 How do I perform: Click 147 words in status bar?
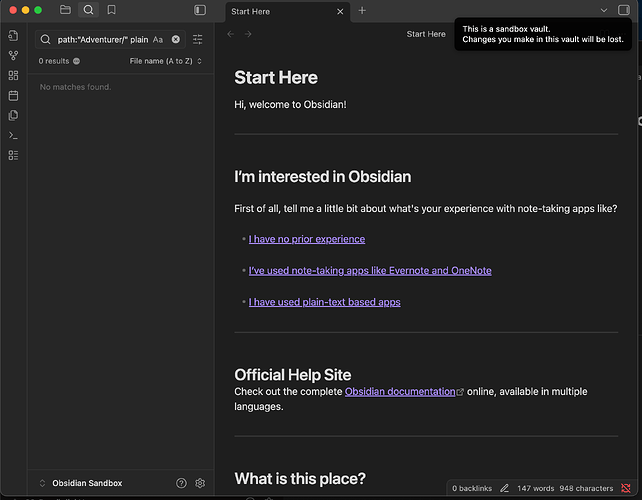[535, 488]
